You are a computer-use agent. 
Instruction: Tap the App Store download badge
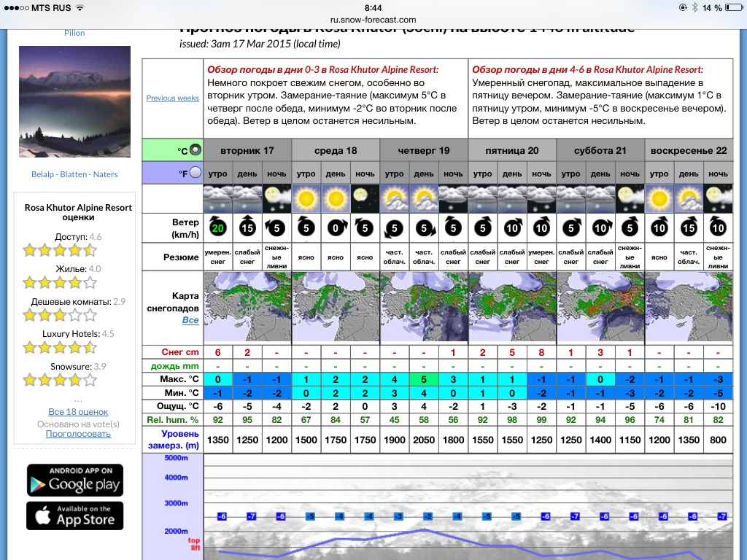[x=75, y=516]
